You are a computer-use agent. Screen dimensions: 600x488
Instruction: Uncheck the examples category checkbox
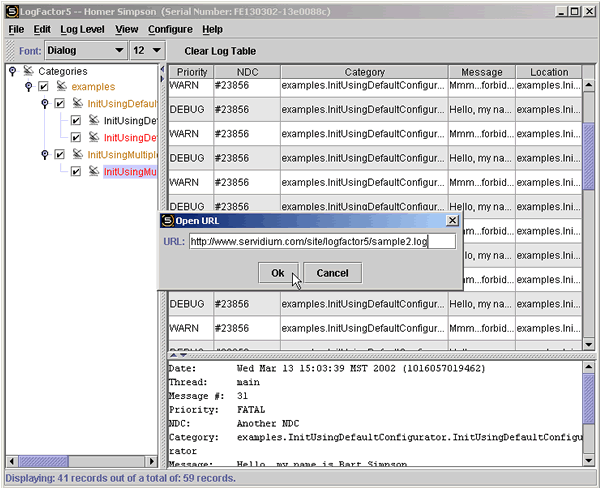pyautogui.click(x=44, y=87)
